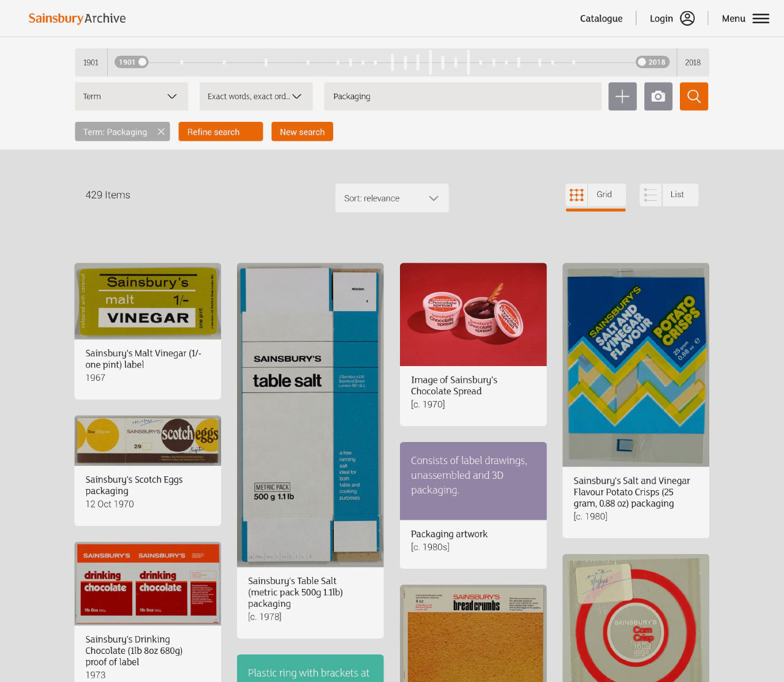Switch to List view tab
784x682 pixels.
coord(669,195)
